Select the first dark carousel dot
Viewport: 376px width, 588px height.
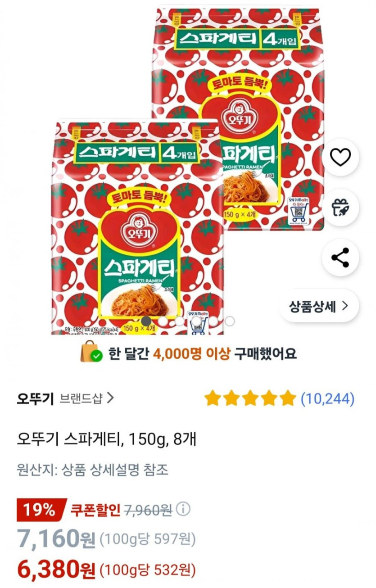point(146,321)
